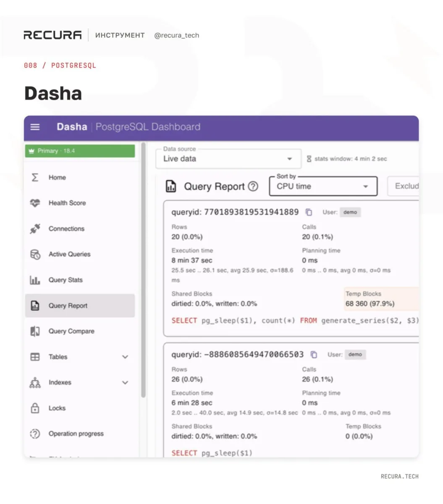Click the Connections plug icon
Viewport: 443px width, 504px height.
[x=35, y=228]
